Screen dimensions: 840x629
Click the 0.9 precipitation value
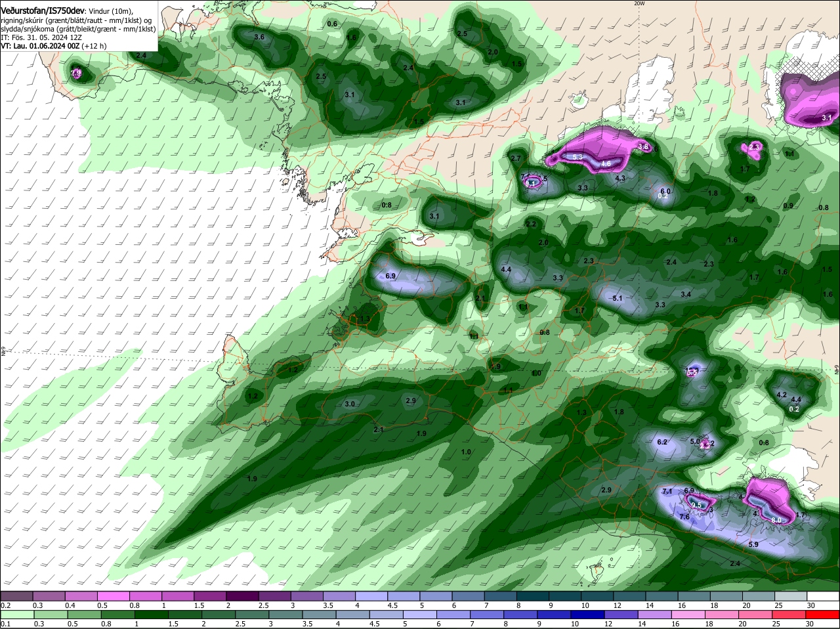coord(788,206)
